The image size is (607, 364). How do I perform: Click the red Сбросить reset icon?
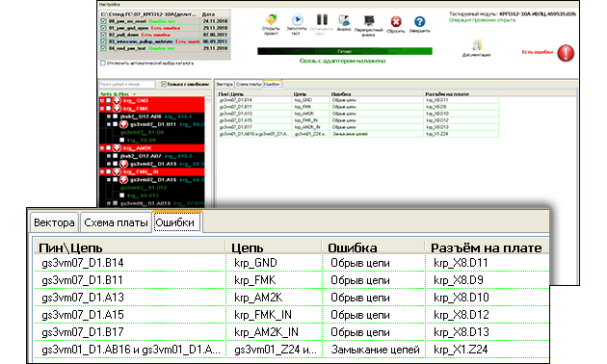click(396, 21)
